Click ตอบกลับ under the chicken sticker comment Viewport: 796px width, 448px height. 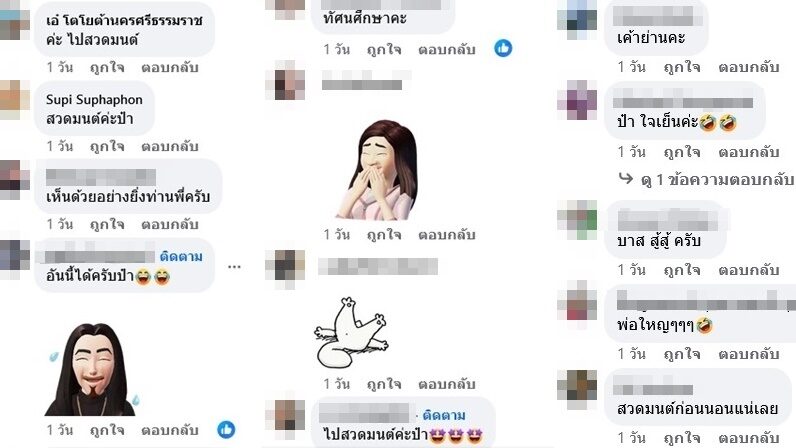coord(447,384)
